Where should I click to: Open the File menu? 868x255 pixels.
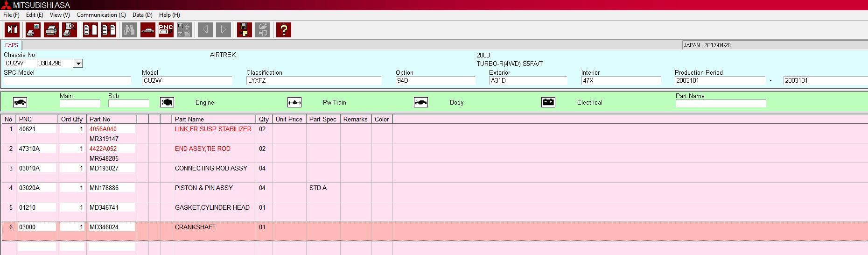pyautogui.click(x=11, y=15)
